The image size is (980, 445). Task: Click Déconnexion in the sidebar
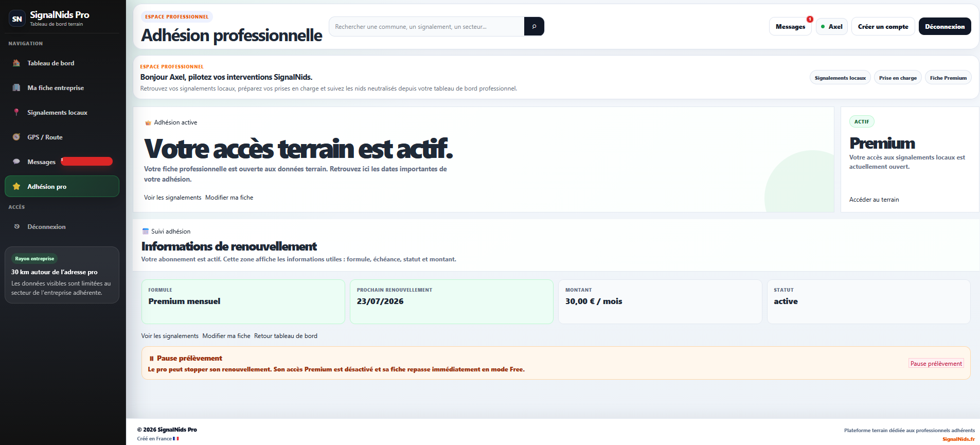pyautogui.click(x=62, y=226)
